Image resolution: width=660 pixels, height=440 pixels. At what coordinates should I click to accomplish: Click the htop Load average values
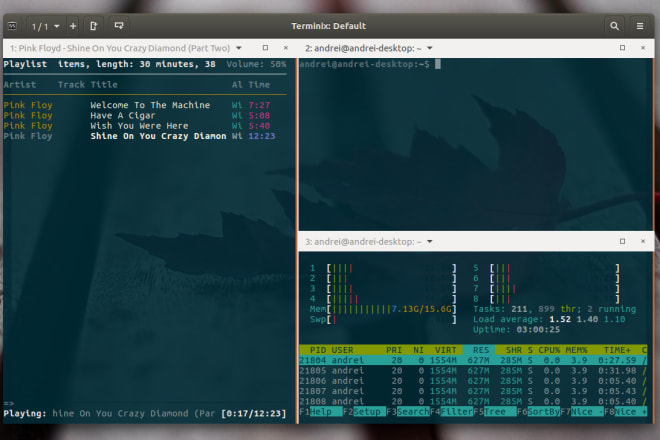(587, 319)
